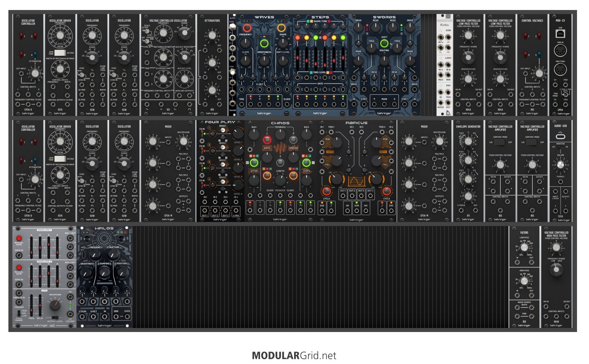The width and height of the screenshot is (589, 364).
Task: Click the Strum jack on Halos
Action: click(x=82, y=317)
